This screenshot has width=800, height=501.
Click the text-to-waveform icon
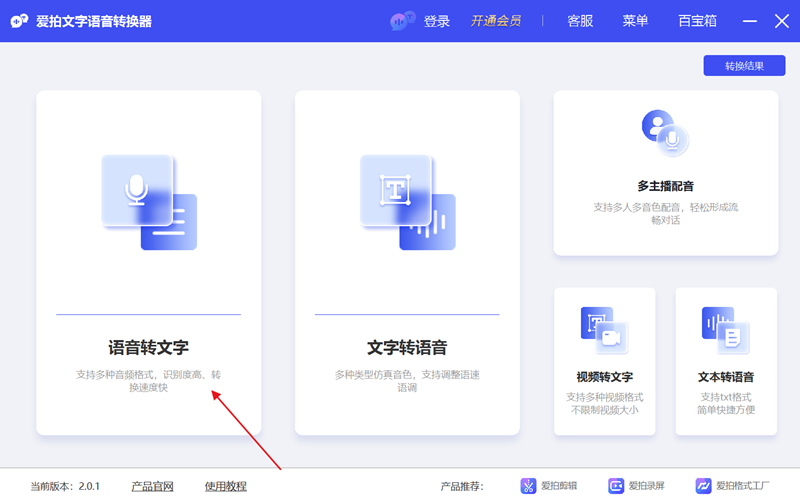pos(408,202)
